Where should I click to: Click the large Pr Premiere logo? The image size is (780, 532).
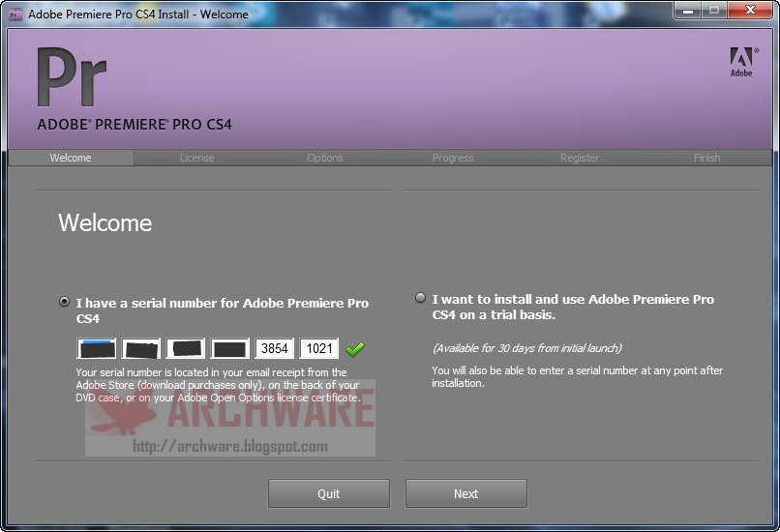[x=73, y=77]
